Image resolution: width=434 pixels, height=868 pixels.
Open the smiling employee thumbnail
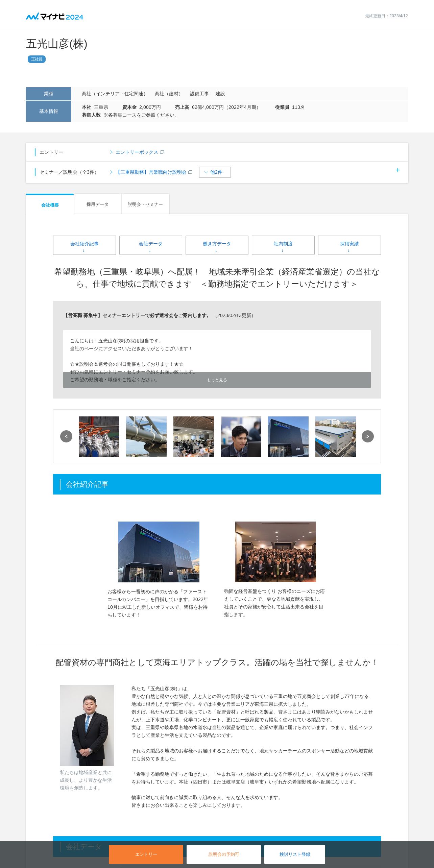click(x=241, y=437)
